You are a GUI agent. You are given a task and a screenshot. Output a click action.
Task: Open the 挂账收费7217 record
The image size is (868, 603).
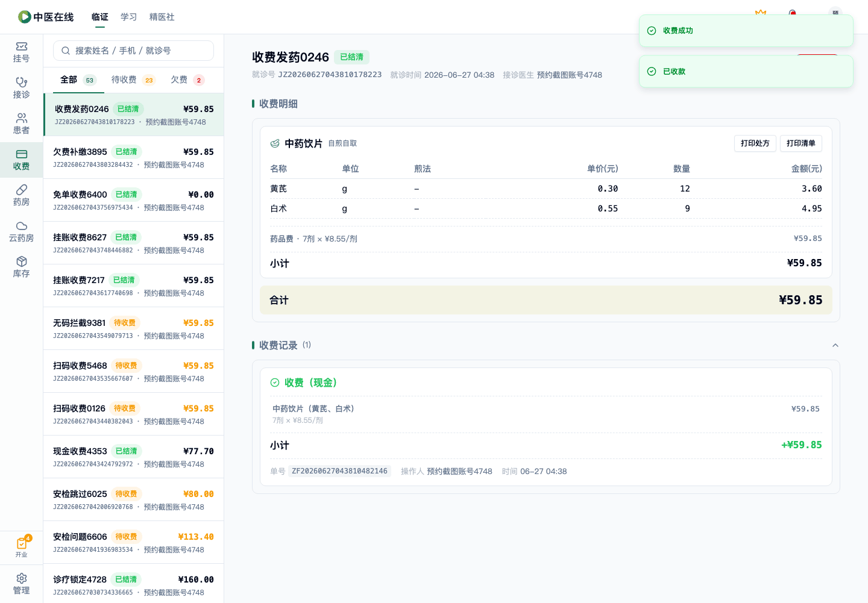(x=134, y=286)
